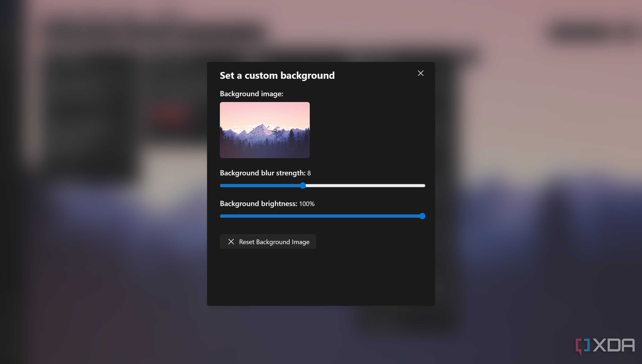This screenshot has height=364, width=642.
Task: Close the custom background dialog
Action: pos(421,73)
